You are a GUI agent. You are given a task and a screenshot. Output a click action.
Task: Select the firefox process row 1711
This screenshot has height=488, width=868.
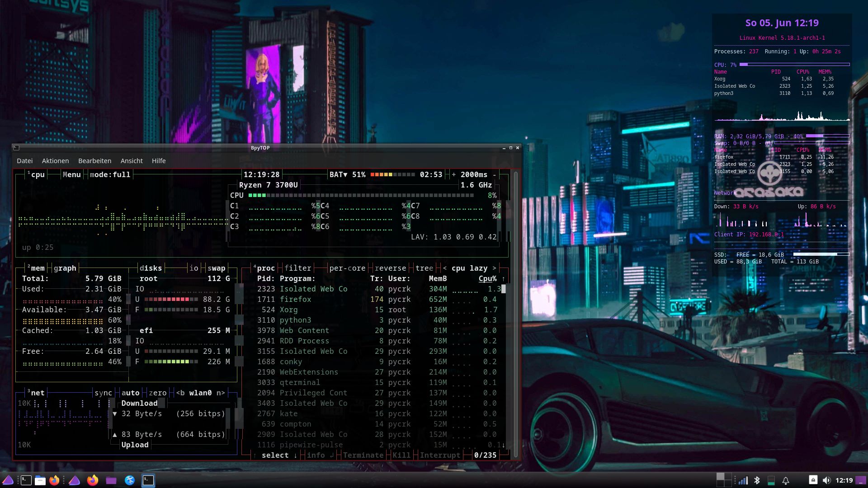(377, 299)
